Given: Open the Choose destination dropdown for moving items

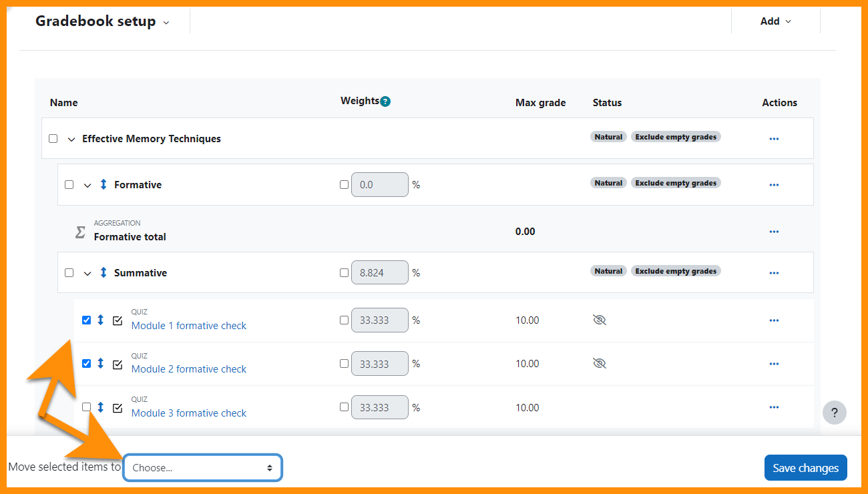Looking at the screenshot, I should pyautogui.click(x=202, y=467).
